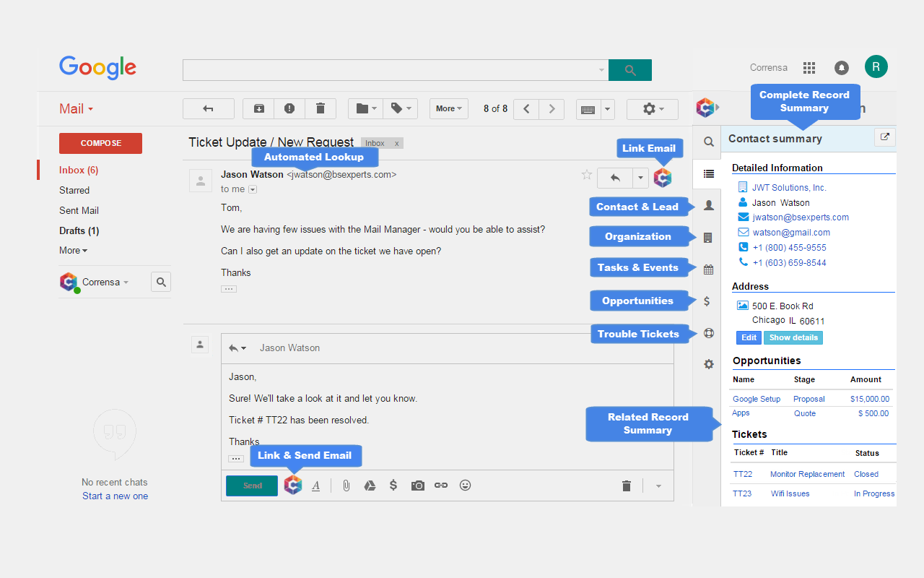Viewport: 924px width, 578px height.
Task: Show the previous newer conversation
Action: 526,108
